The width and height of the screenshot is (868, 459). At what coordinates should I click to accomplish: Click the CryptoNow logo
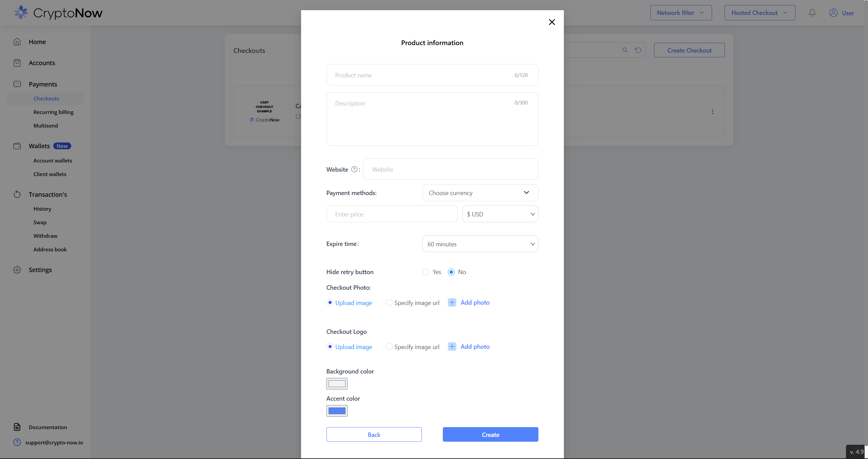point(58,13)
